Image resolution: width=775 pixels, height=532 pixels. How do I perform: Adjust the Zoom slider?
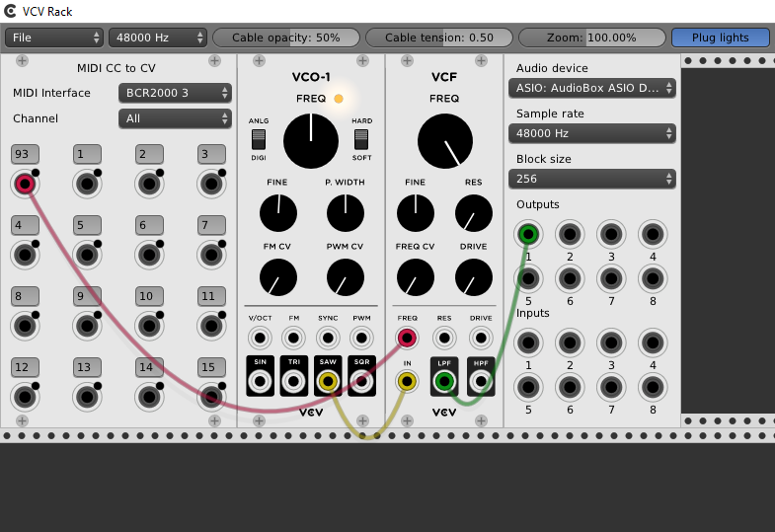tap(591, 38)
